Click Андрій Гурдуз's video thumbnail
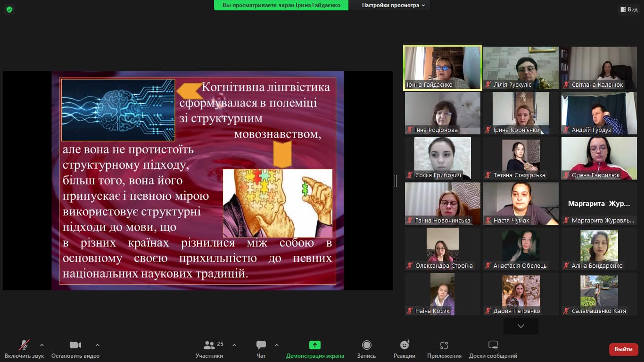 [x=599, y=113]
